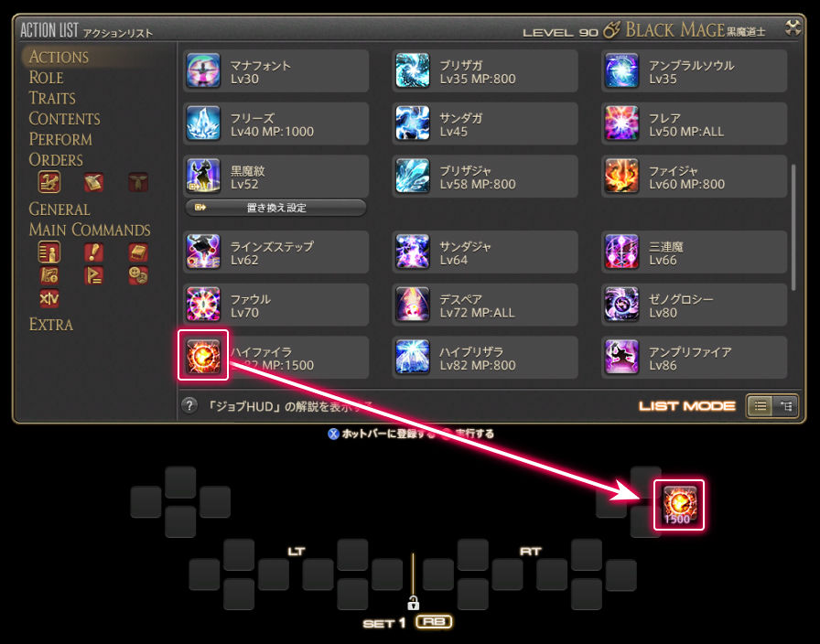Click the Extra category label
Screen dimensions: 820x644
point(50,324)
